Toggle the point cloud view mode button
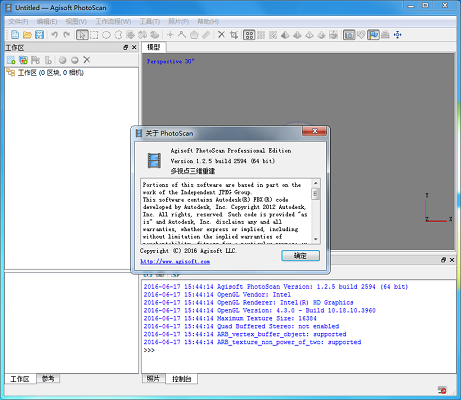The width and height of the screenshot is (461, 400). 261,35
